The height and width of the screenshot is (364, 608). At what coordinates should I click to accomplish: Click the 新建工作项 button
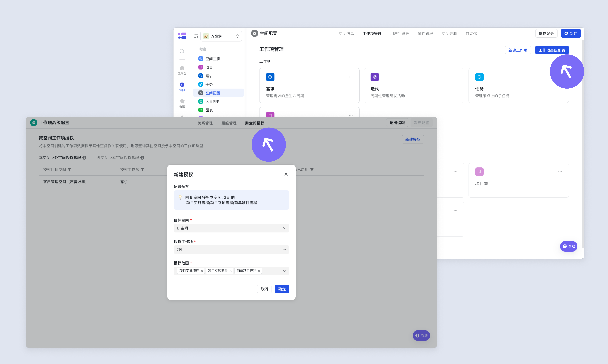click(518, 50)
